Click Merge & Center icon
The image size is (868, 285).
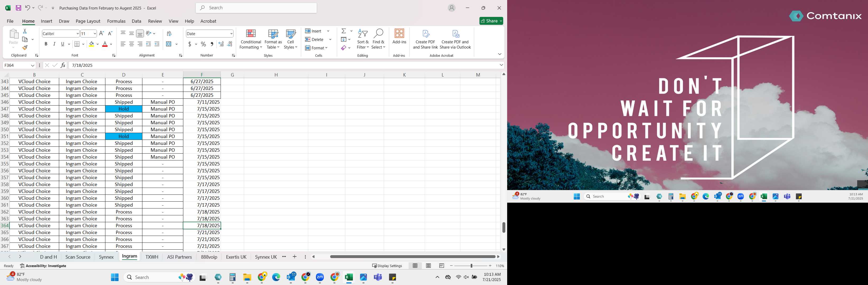pyautogui.click(x=169, y=44)
